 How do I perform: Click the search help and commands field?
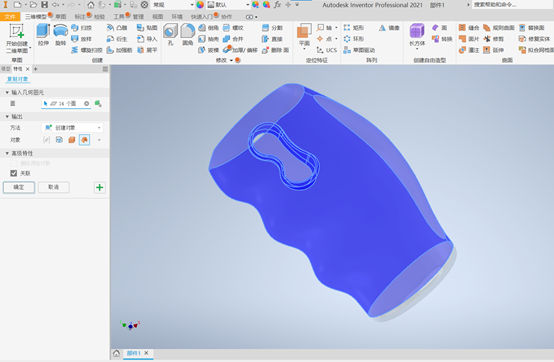tap(512, 5)
